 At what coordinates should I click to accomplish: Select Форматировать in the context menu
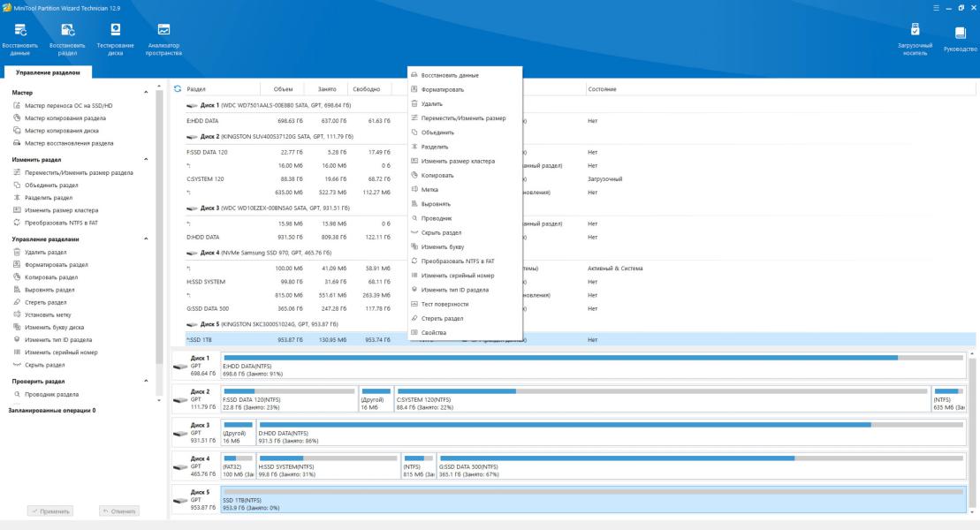pos(465,89)
